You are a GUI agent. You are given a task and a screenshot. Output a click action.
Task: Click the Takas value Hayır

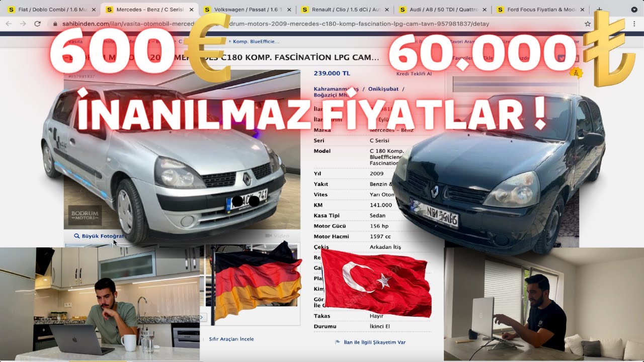point(376,316)
